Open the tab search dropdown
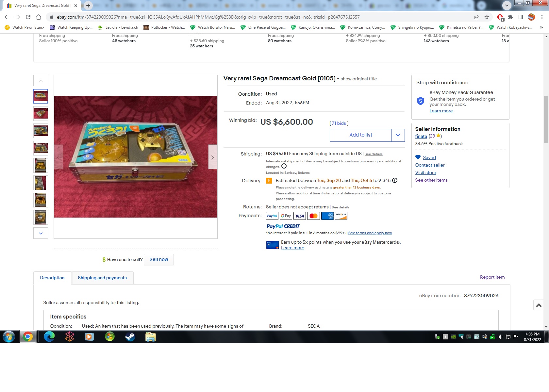Image resolution: width=549 pixels, height=392 pixels. coord(507,6)
